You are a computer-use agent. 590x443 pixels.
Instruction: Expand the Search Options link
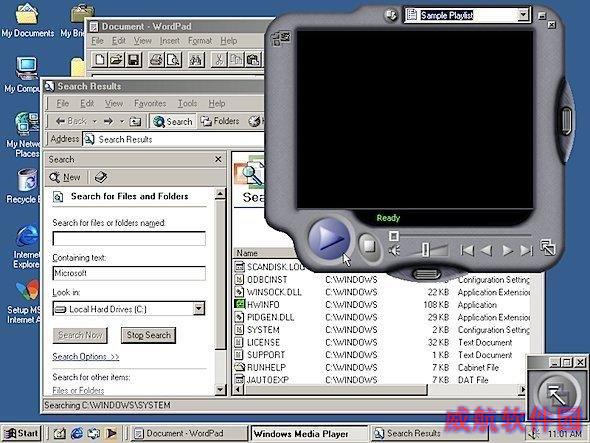click(x=86, y=356)
